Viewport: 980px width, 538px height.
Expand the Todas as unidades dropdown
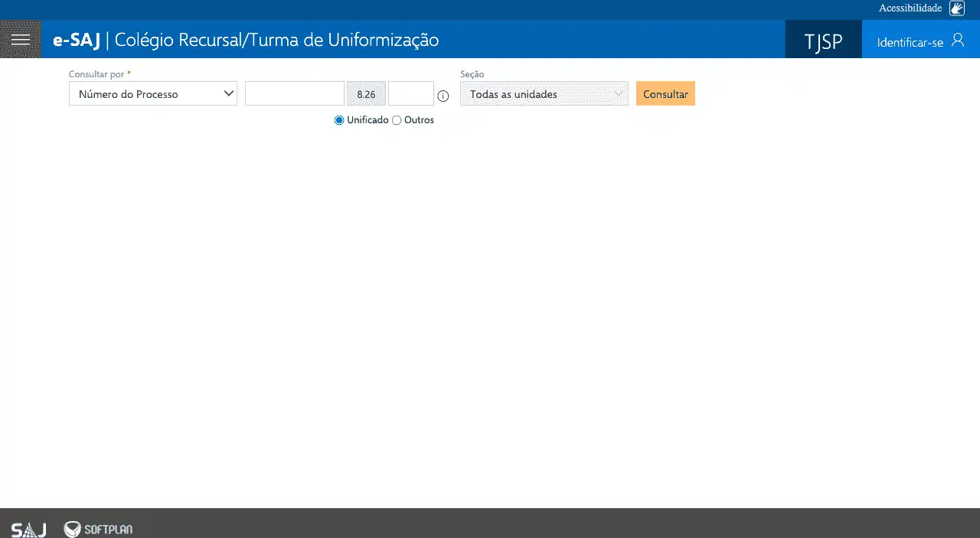pos(544,94)
